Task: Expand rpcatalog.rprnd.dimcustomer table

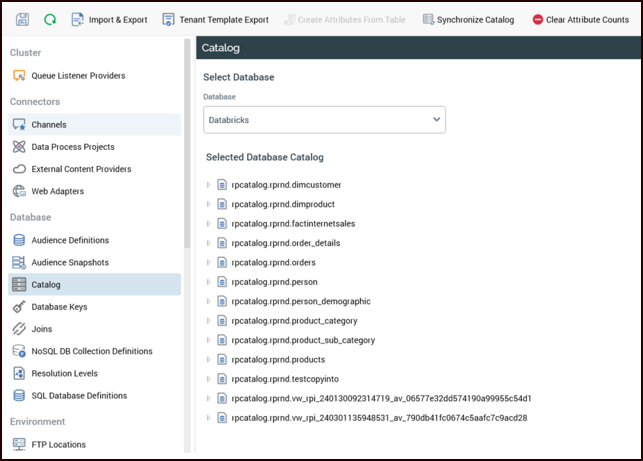Action: (209, 185)
